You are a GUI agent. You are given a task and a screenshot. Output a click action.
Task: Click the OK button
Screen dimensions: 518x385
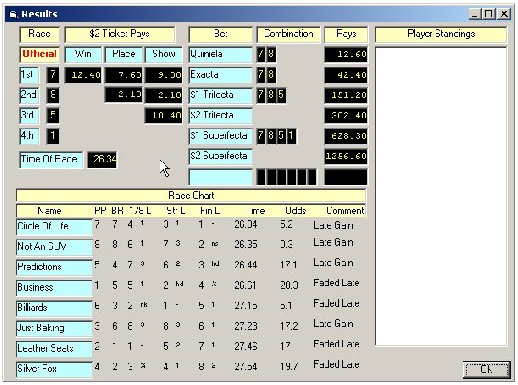click(486, 369)
